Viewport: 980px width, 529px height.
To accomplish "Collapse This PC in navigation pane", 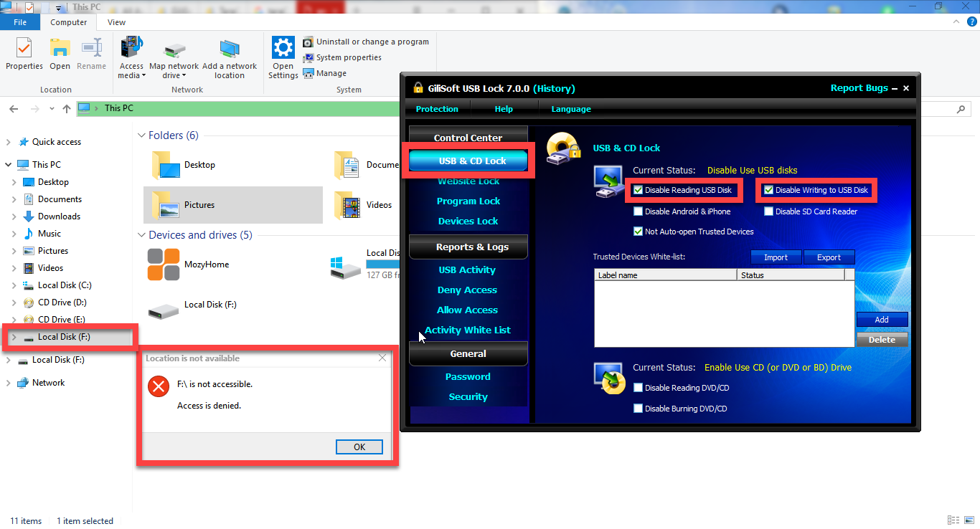I will [9, 165].
